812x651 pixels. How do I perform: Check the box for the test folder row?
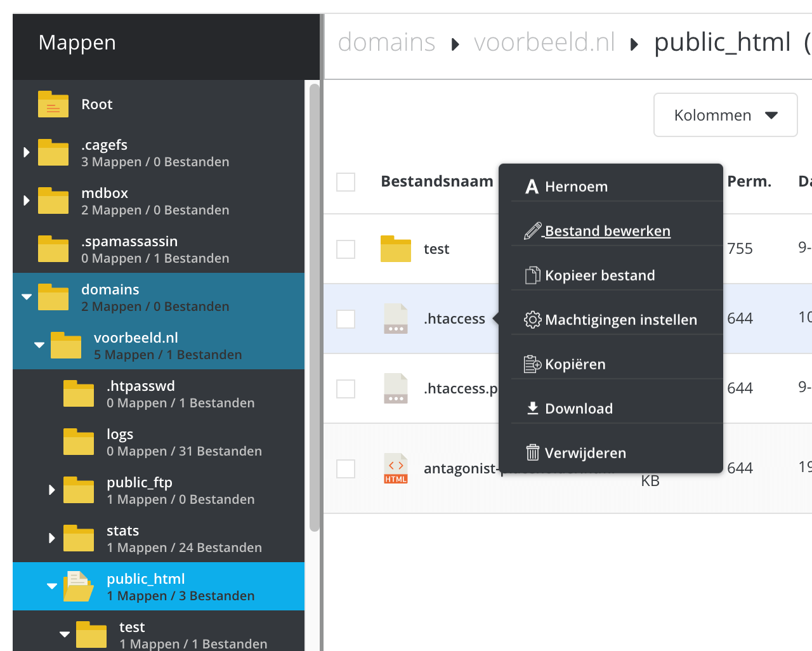(346, 249)
